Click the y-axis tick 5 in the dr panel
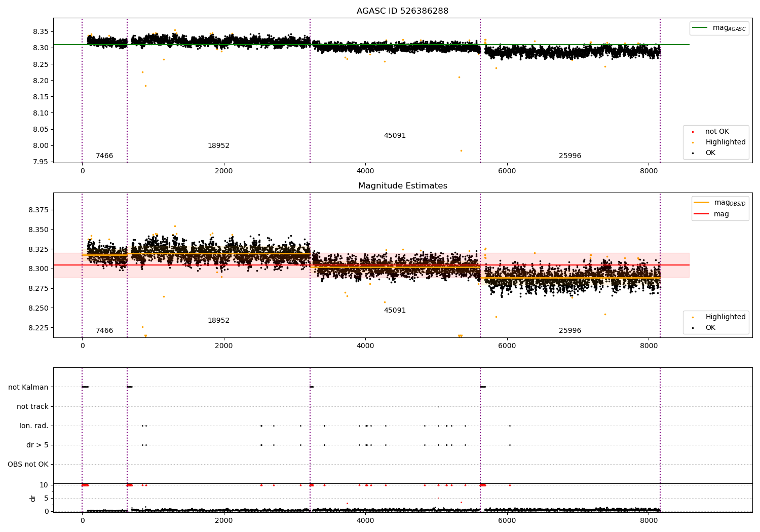 click(x=47, y=499)
